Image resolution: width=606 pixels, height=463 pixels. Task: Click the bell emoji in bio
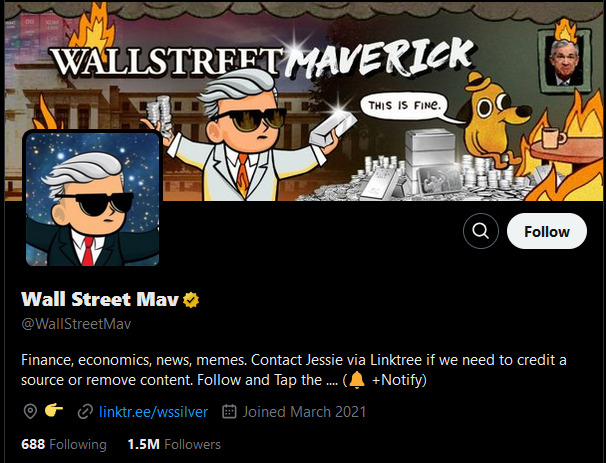[x=357, y=380]
